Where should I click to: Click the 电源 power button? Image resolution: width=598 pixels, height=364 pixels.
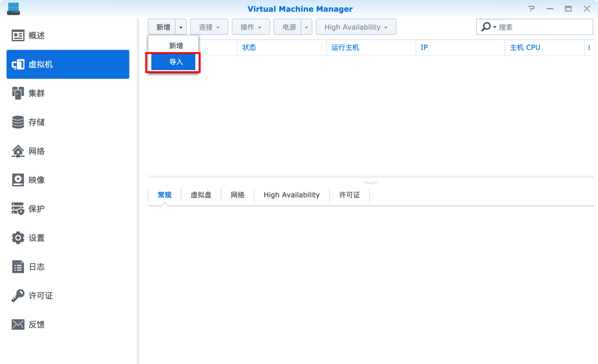287,27
